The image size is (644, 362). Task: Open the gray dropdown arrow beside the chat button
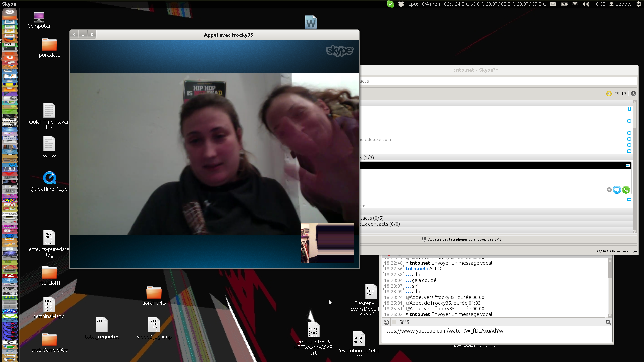pyautogui.click(x=609, y=190)
